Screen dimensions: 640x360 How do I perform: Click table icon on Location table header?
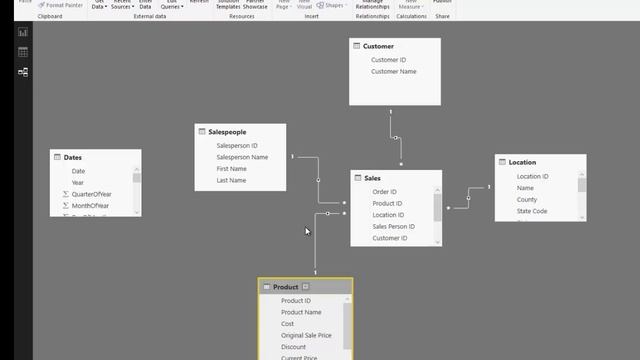coord(502,162)
